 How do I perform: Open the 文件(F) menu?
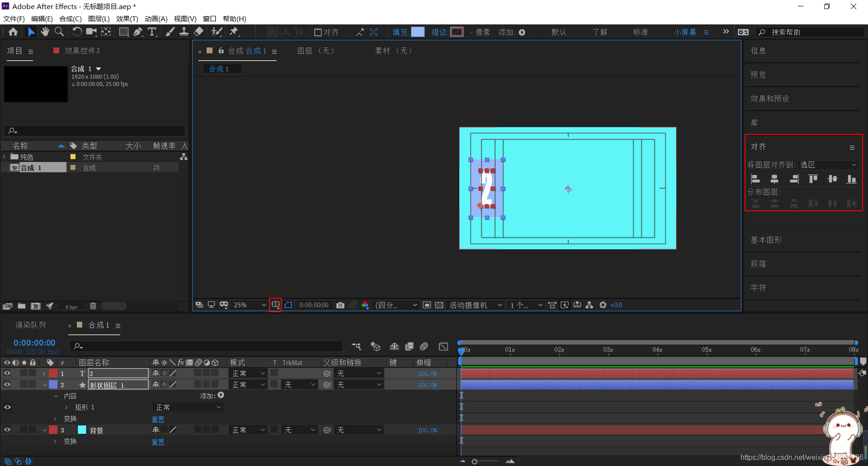(14, 19)
